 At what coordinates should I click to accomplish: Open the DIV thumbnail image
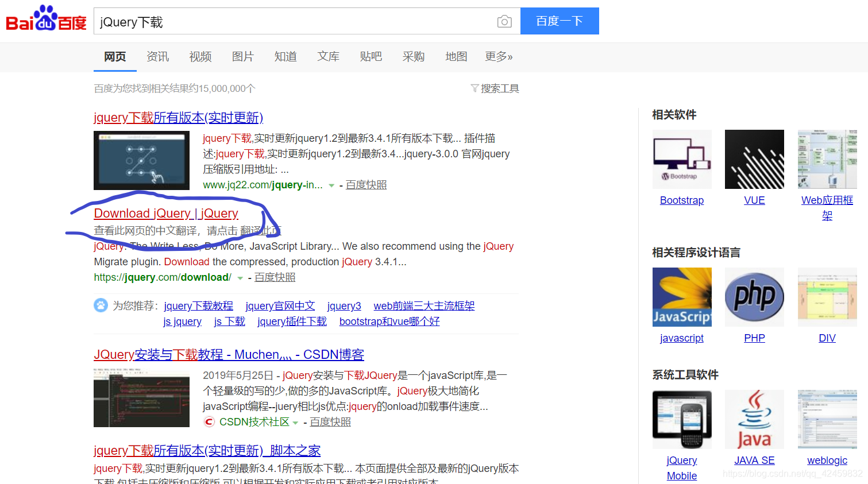827,297
